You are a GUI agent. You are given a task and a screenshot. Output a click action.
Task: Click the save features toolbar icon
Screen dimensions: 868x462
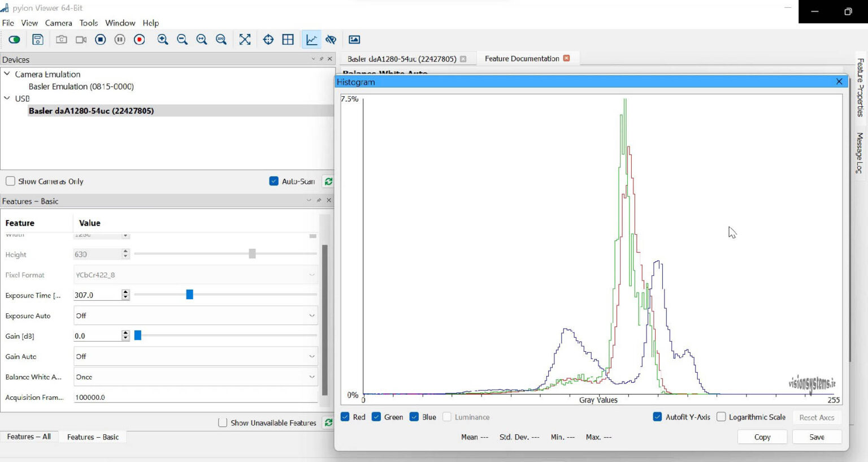(x=38, y=40)
